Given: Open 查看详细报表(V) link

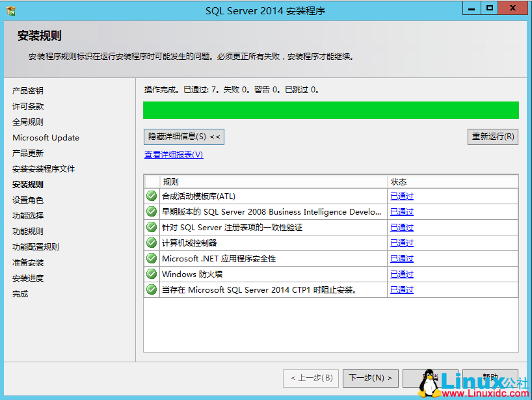Looking at the screenshot, I should click(172, 156).
